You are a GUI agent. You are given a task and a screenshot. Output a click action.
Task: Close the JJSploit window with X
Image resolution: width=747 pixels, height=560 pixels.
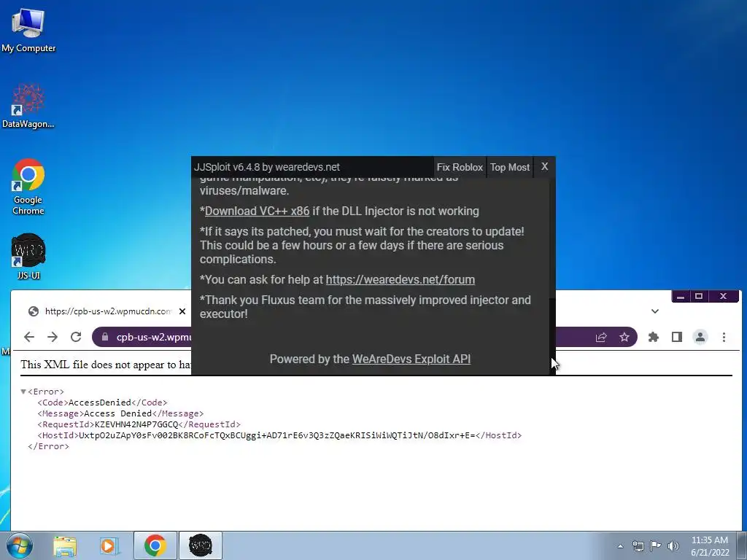[x=544, y=167]
